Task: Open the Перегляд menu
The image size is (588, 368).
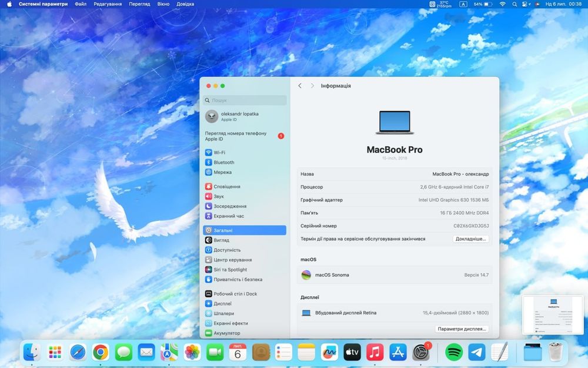Action: [x=139, y=4]
